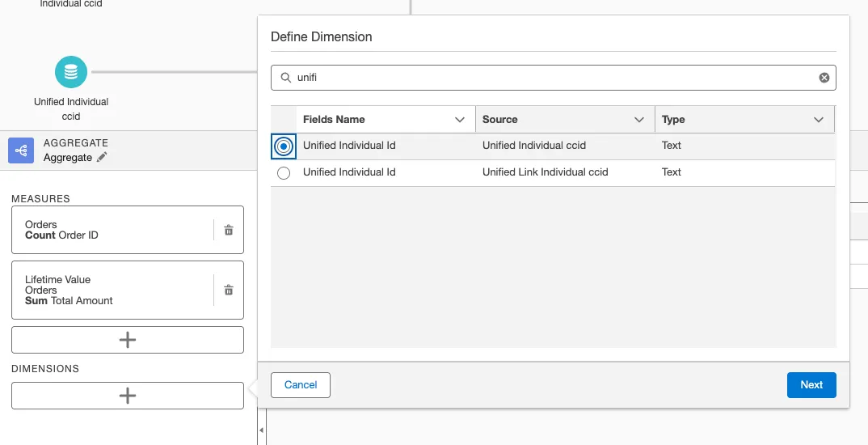Delete the Orders Count Order ID measure
This screenshot has height=445, width=868.
tap(229, 230)
